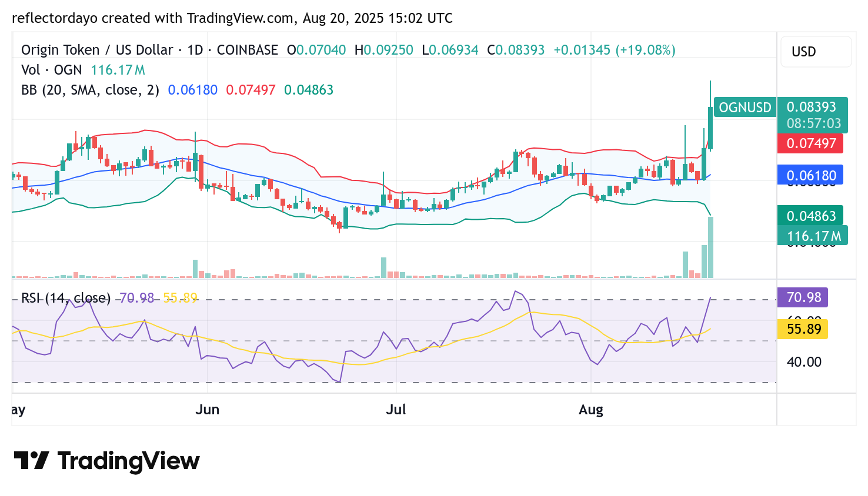The width and height of the screenshot is (868, 496).
Task: Click the close value C0.08393
Action: click(x=516, y=50)
